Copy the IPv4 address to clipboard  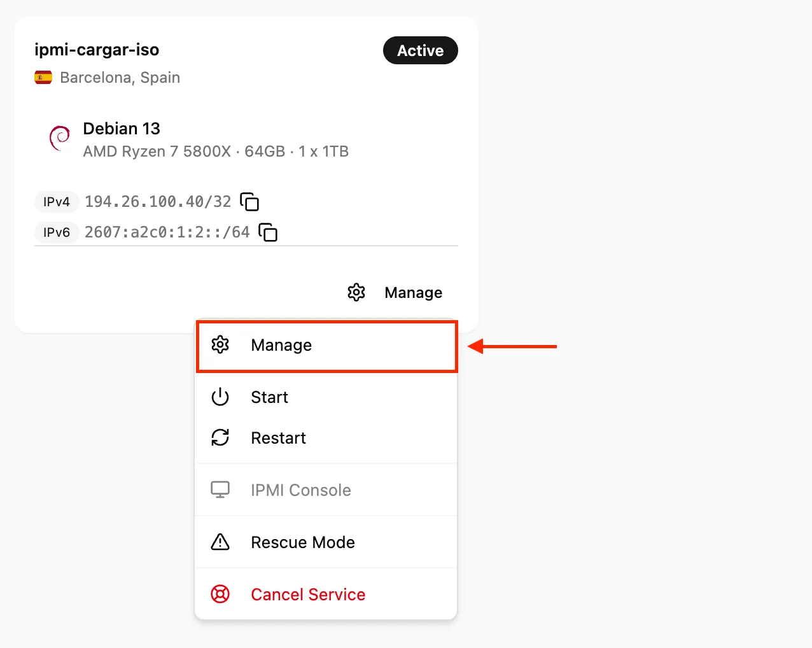249,202
